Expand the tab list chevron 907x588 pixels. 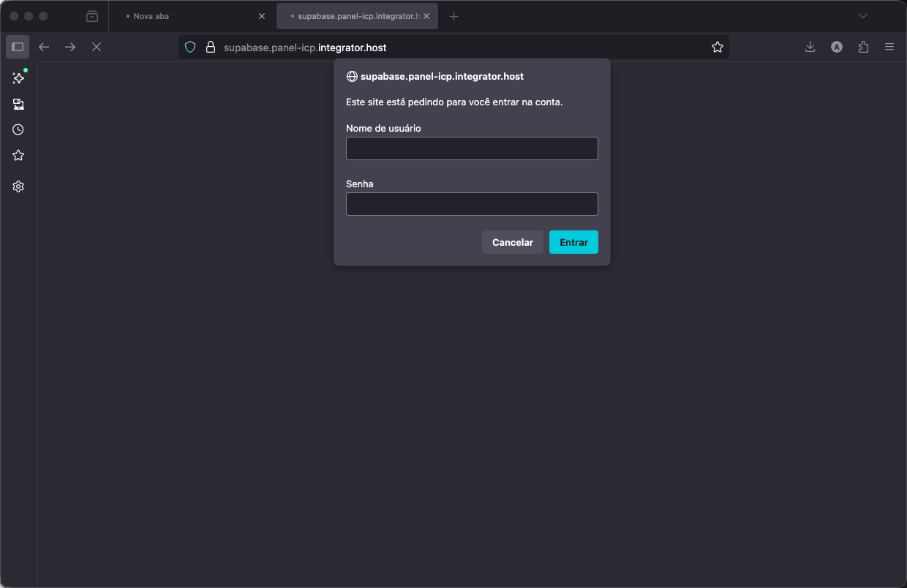click(862, 15)
